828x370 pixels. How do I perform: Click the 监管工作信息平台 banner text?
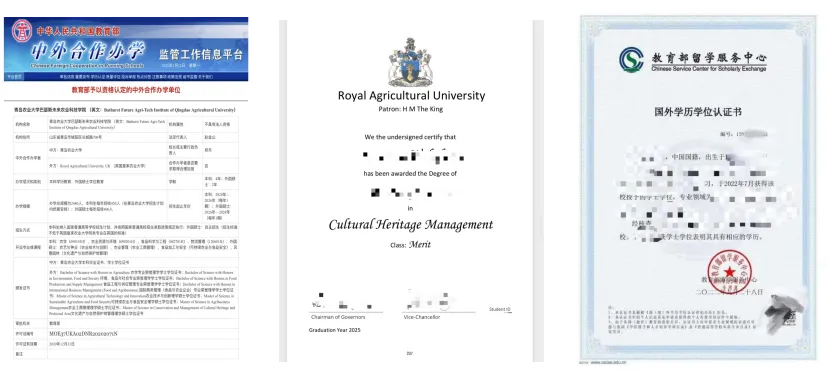pos(201,54)
